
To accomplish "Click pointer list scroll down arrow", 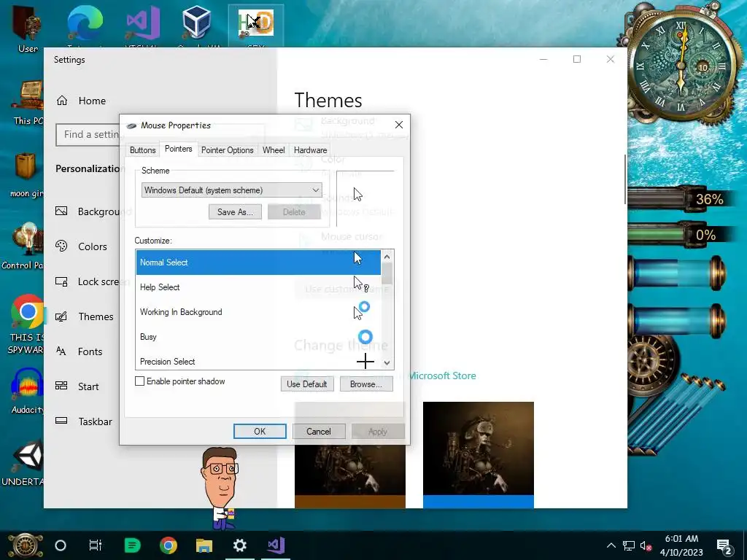I will tap(387, 363).
